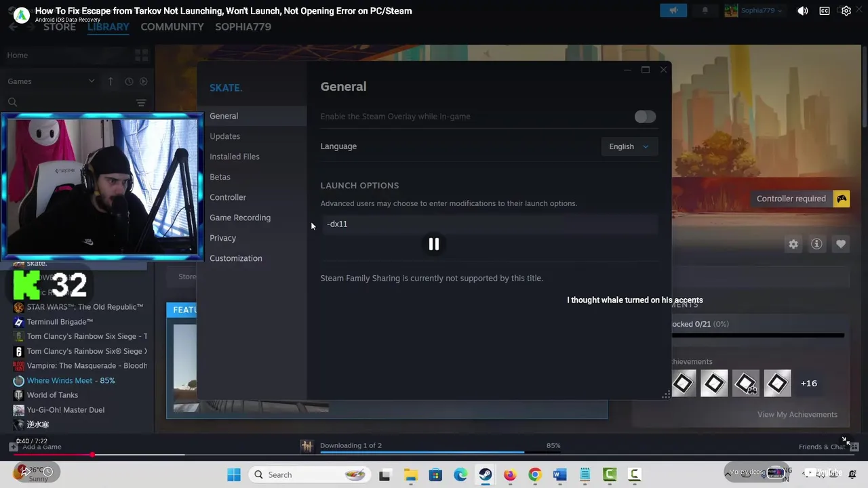
Task: Select General in the properties sidebar
Action: click(x=252, y=116)
